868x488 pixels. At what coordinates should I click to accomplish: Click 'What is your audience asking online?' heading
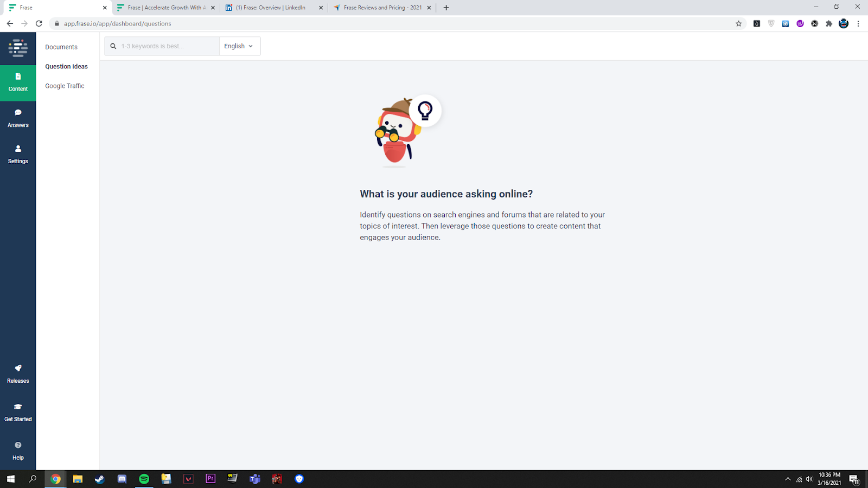coord(446,194)
